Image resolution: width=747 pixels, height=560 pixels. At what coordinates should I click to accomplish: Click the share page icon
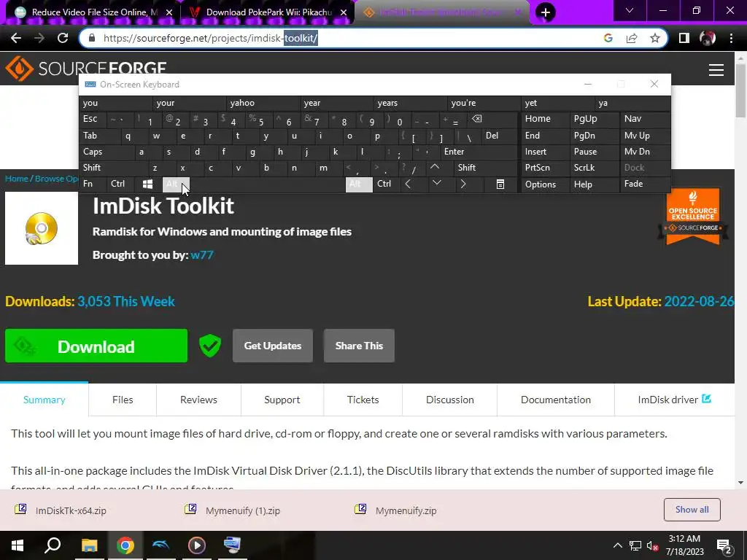(x=632, y=38)
